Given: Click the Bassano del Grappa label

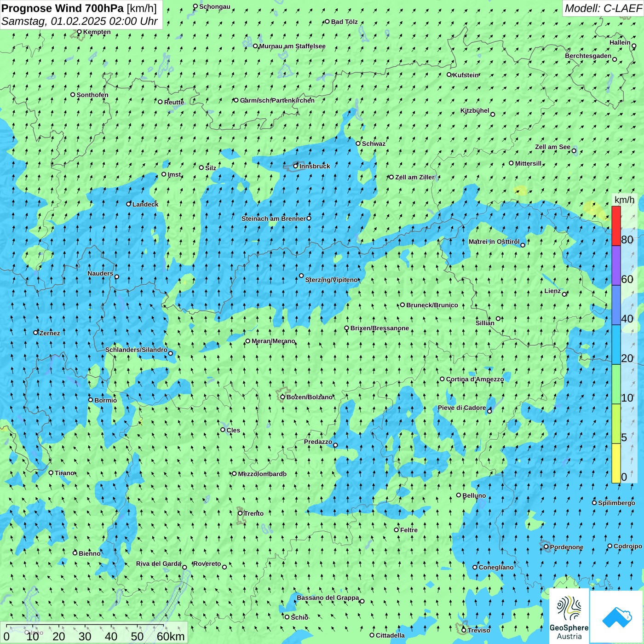Looking at the screenshot, I should pos(328,598).
